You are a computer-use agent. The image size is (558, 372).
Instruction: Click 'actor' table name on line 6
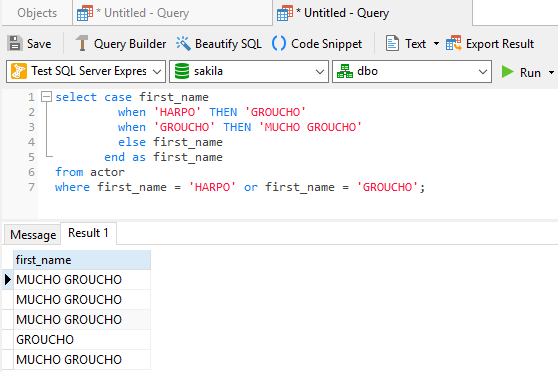click(x=107, y=172)
